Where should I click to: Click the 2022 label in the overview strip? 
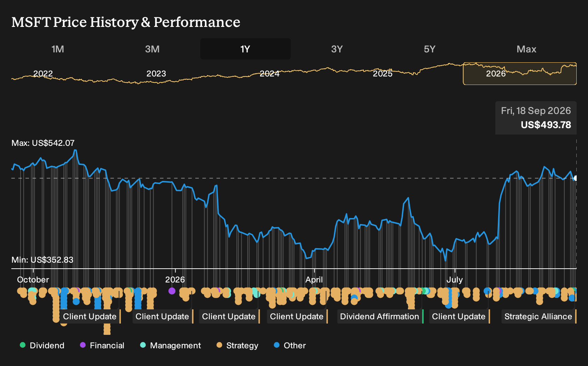[x=43, y=74]
